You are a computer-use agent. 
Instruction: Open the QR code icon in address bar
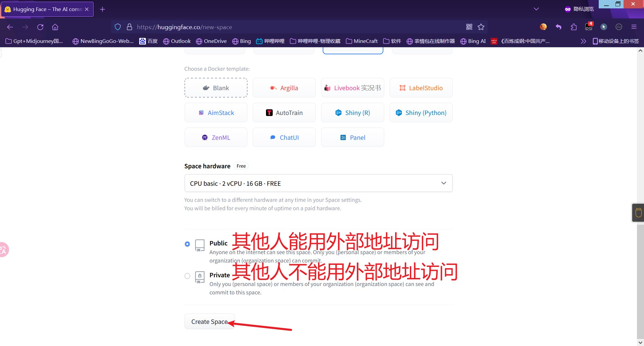click(469, 27)
